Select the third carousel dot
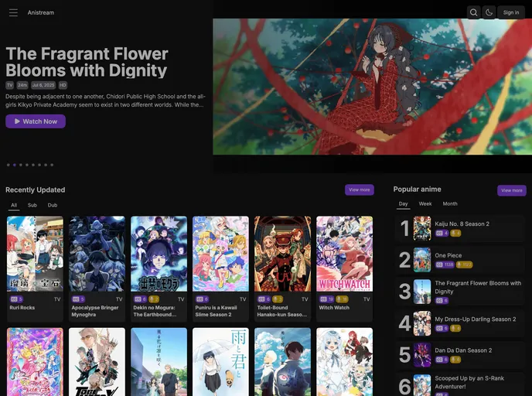 [x=21, y=165]
